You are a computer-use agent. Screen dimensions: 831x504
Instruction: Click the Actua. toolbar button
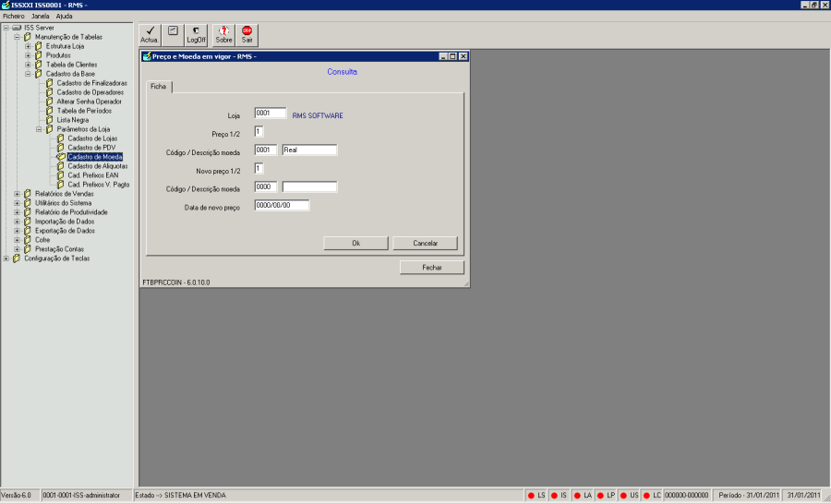point(150,35)
